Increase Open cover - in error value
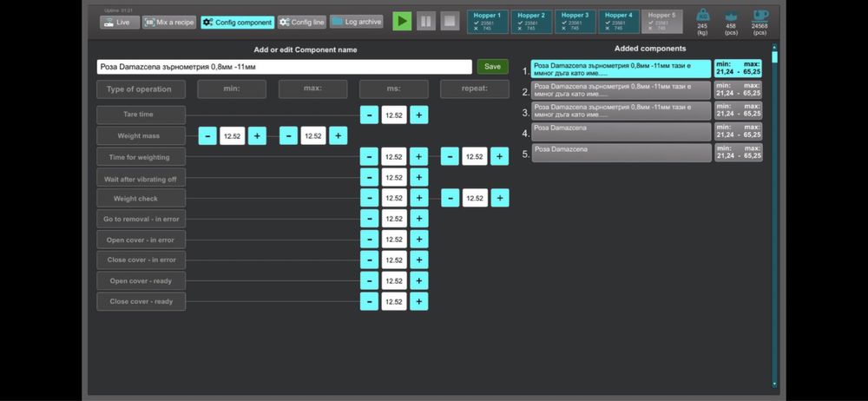868x401 pixels. tap(419, 240)
